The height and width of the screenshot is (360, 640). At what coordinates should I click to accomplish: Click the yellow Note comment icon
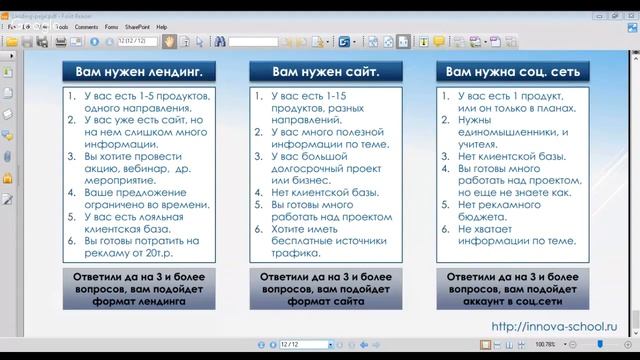pos(439,42)
